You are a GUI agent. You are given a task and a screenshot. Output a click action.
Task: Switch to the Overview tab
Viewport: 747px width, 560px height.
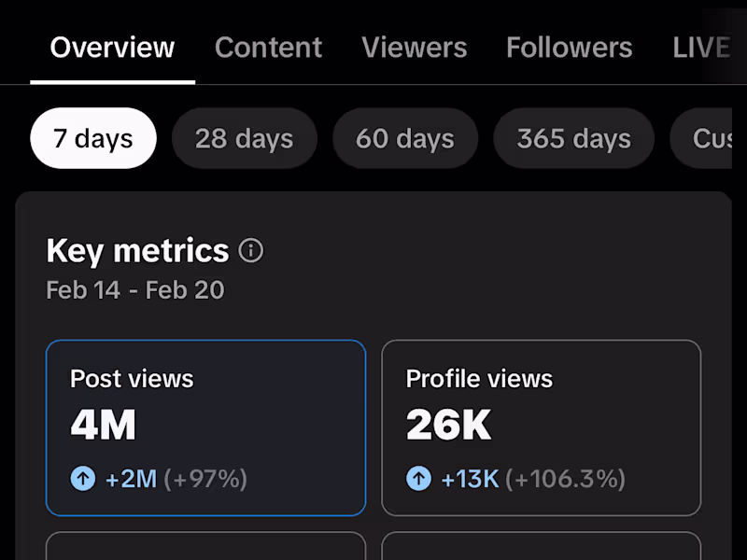click(x=112, y=48)
